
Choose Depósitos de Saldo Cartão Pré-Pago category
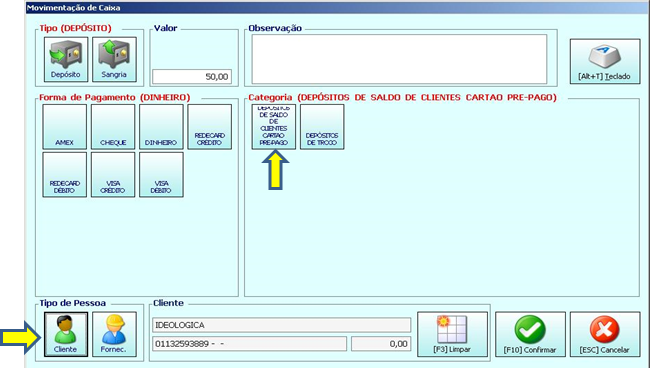coord(274,127)
